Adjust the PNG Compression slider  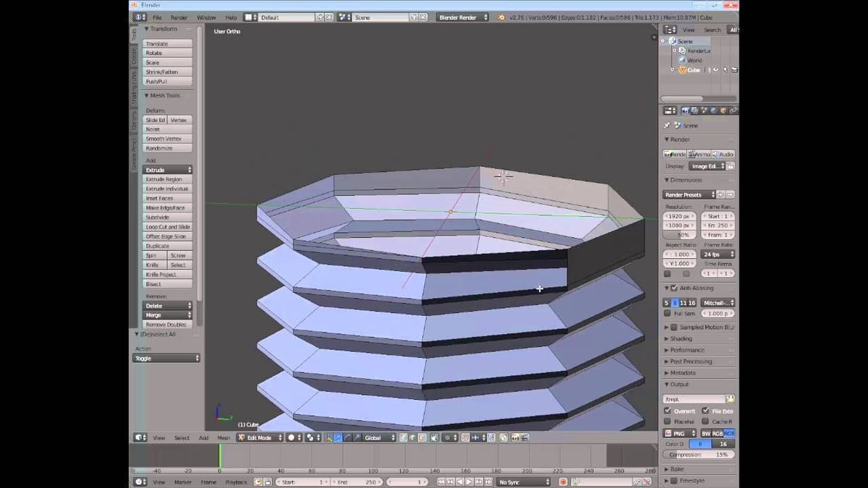pos(699,455)
